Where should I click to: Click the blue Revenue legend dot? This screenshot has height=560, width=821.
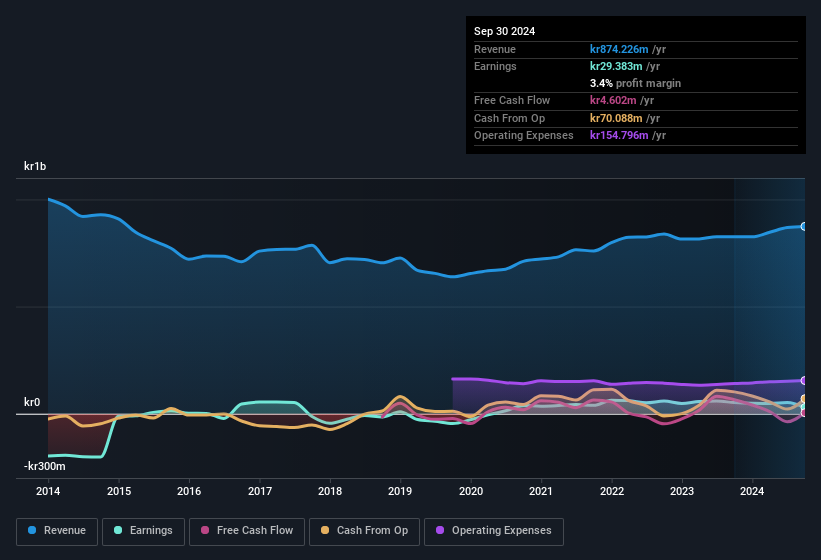tap(32, 530)
